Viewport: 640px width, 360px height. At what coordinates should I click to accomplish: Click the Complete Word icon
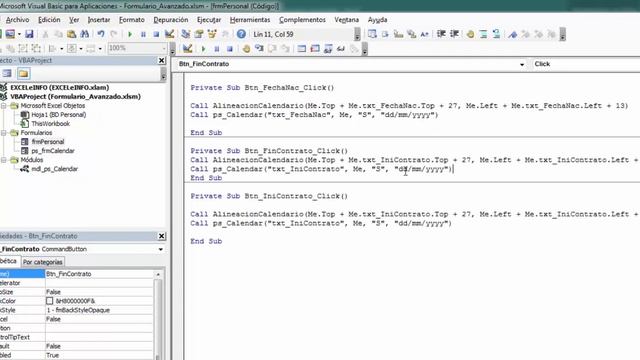point(424,34)
